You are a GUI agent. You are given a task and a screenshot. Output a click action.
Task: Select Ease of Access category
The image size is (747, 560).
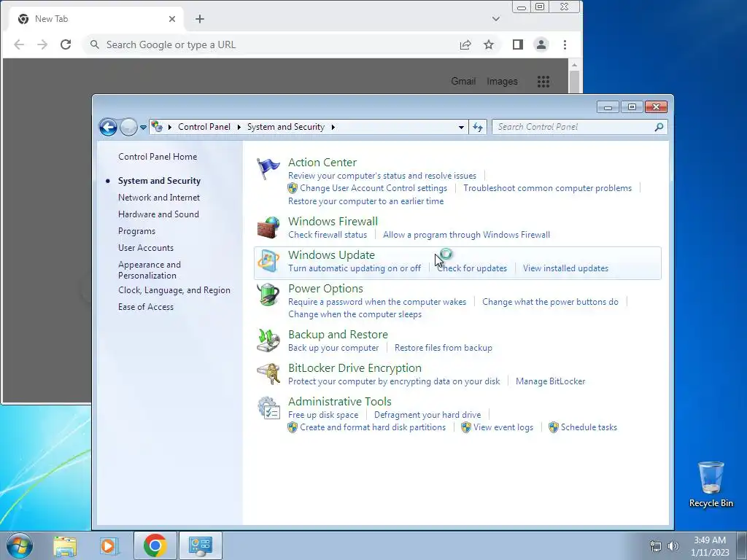(146, 307)
